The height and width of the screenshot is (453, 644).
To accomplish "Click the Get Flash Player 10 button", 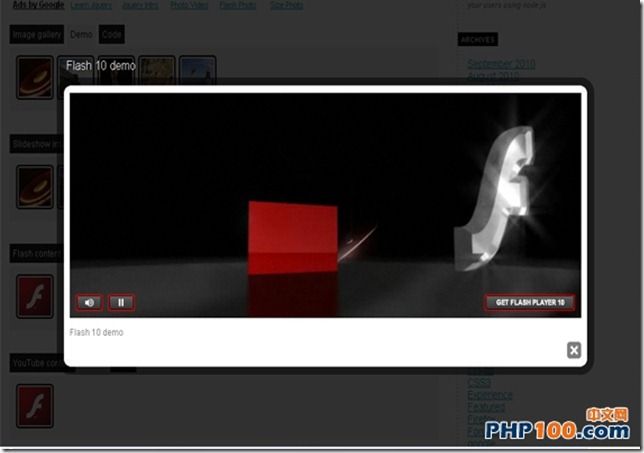I will click(x=530, y=303).
